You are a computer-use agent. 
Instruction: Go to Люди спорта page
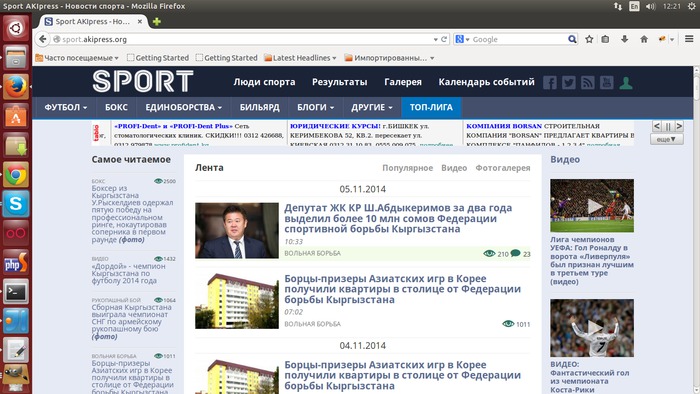coord(264,82)
